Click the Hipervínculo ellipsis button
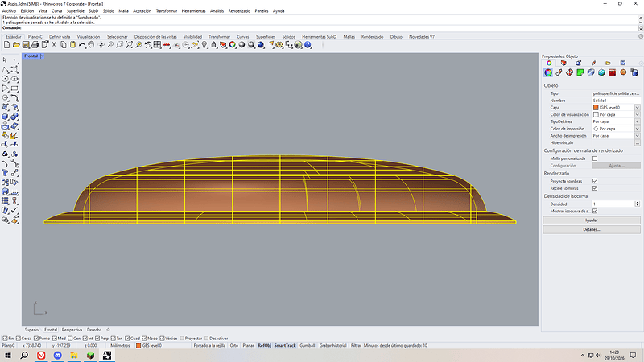This screenshot has width=644, height=362. (637, 143)
